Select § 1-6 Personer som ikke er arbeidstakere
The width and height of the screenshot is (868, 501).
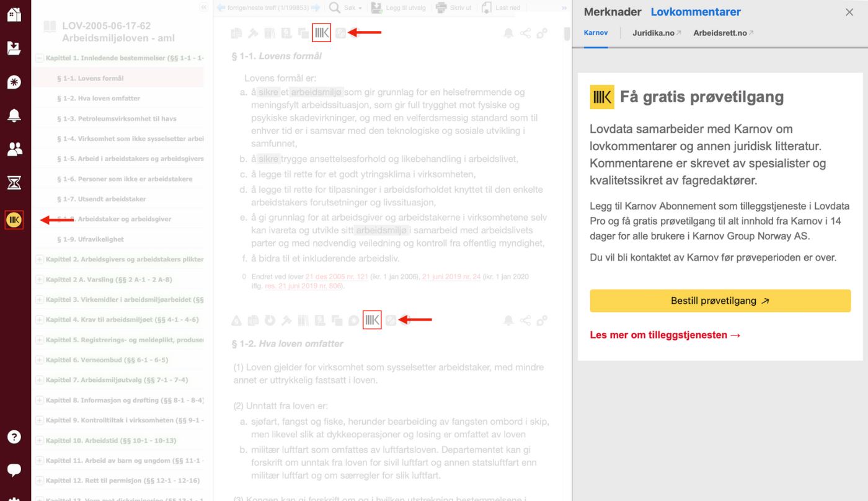click(x=125, y=179)
